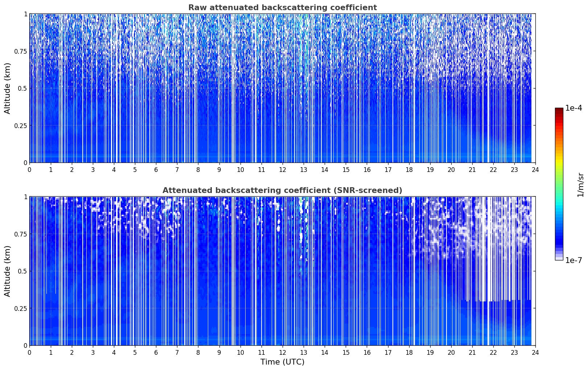Click the '13' hour tick on bottom plot
Screen dimensions: 588x370
pyautogui.click(x=304, y=352)
